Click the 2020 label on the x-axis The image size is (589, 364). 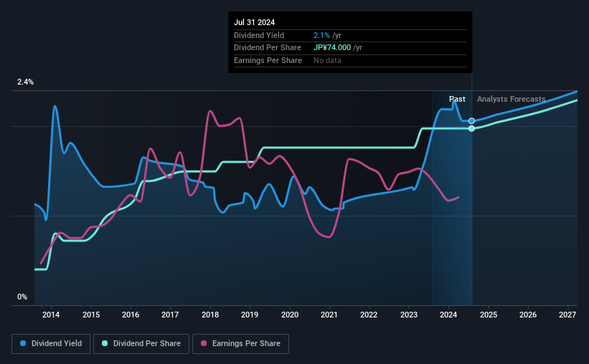point(290,315)
